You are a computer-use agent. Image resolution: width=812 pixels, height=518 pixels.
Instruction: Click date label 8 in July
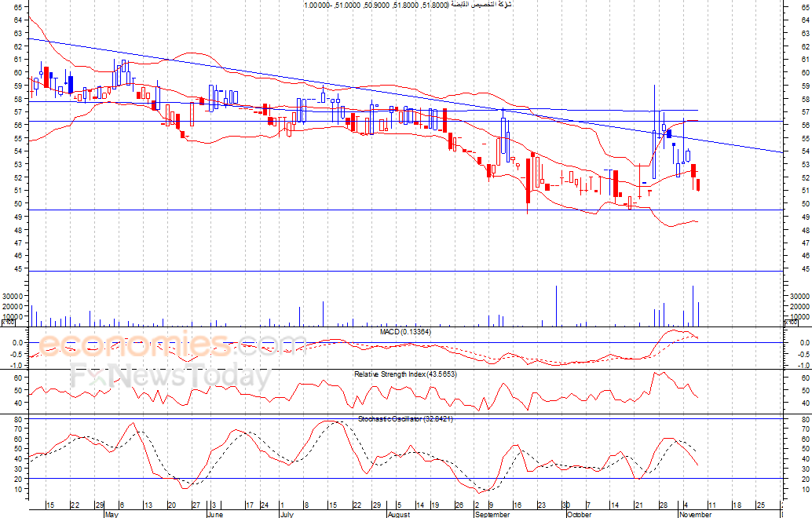click(x=306, y=505)
